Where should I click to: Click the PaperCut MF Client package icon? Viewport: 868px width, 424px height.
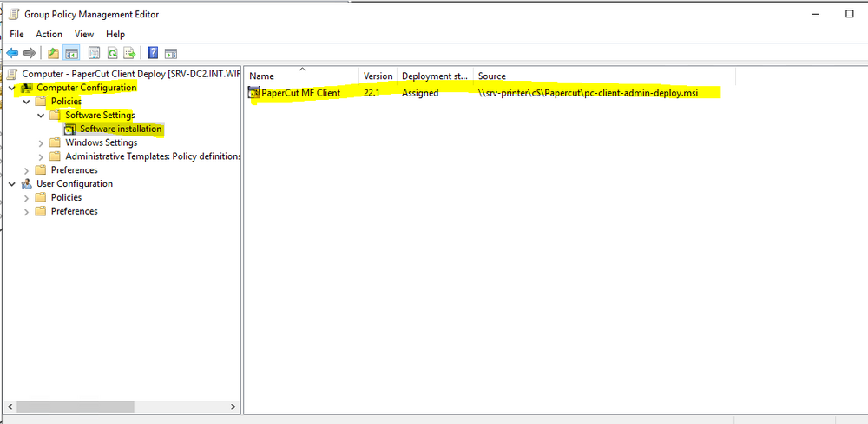[x=254, y=93]
